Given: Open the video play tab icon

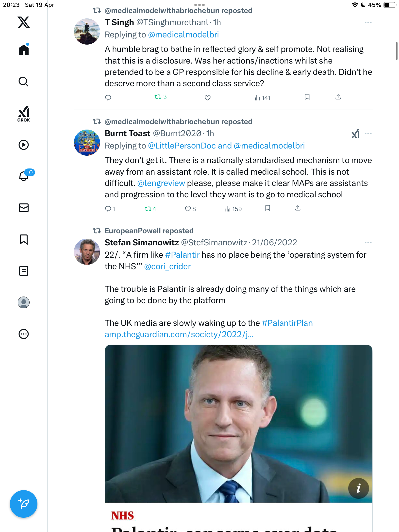Looking at the screenshot, I should click(x=24, y=145).
